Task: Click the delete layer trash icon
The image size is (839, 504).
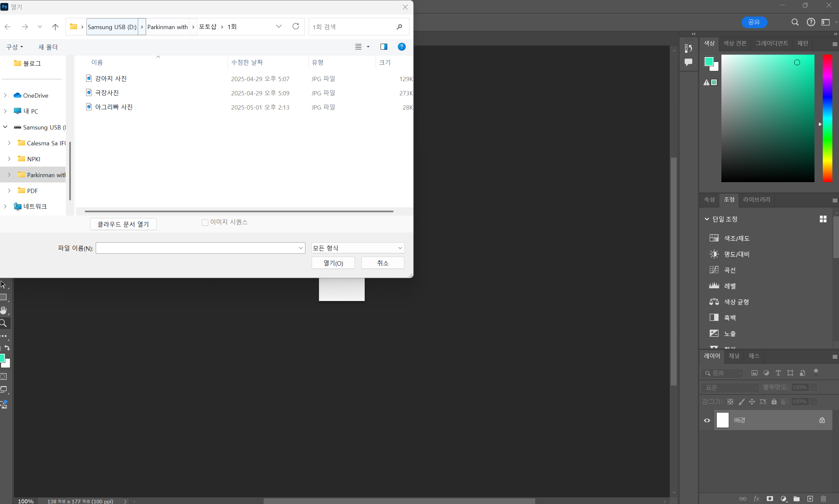Action: click(823, 499)
